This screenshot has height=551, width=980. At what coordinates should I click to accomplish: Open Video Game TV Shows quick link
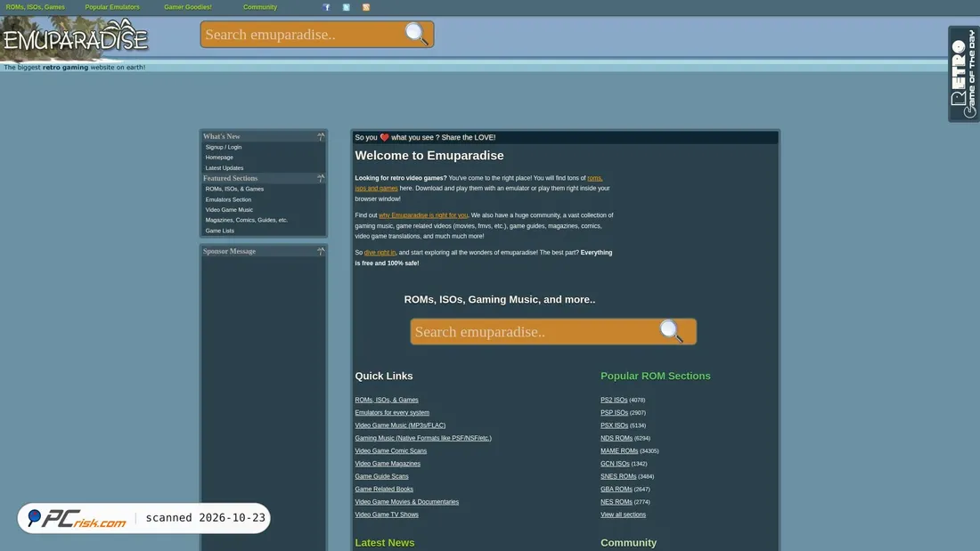point(387,515)
